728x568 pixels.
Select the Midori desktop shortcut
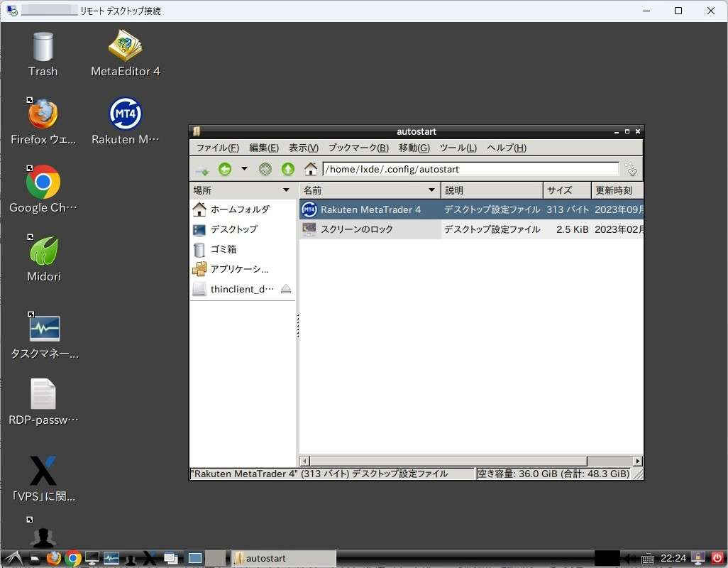44,258
